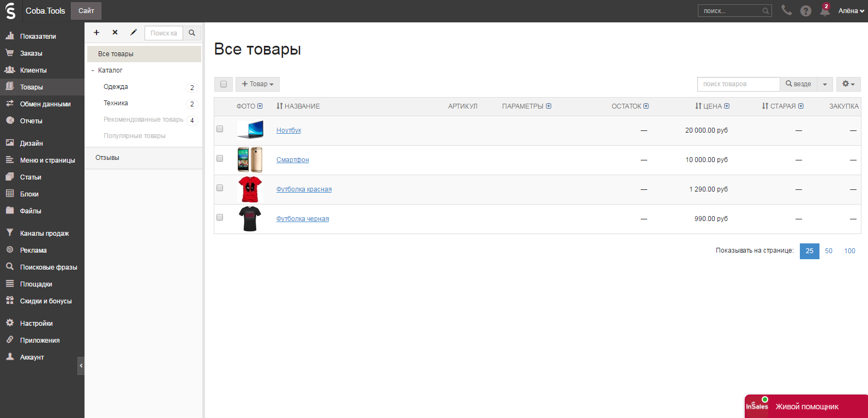Screen dimensions: 868x418
Task: Check the Смартфон row checkbox
Action: click(220, 159)
